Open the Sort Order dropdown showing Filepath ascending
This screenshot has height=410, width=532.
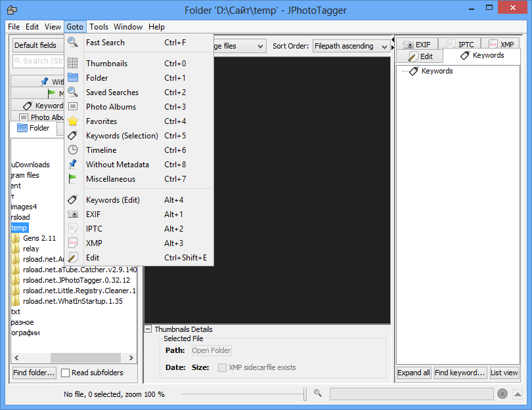click(x=351, y=46)
